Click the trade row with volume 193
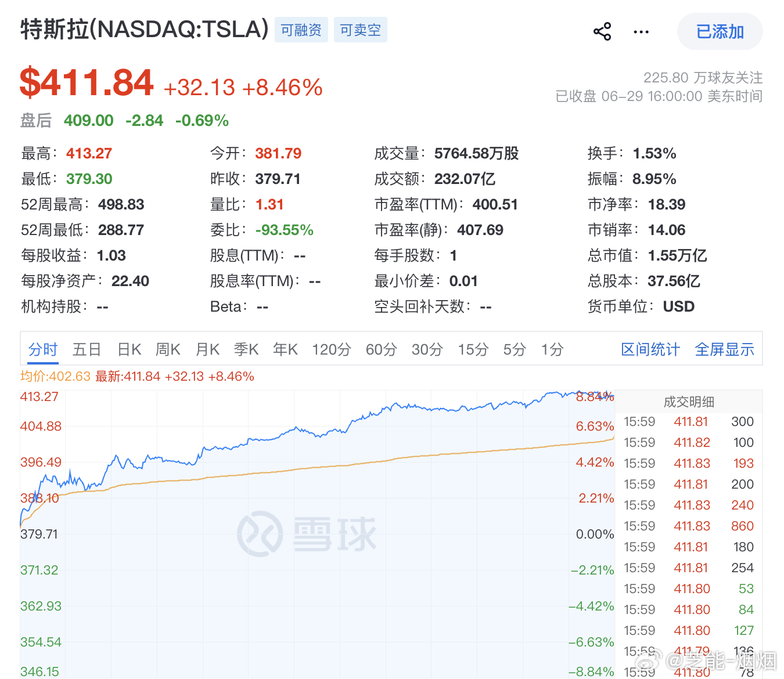The width and height of the screenshot is (784, 679). point(689,464)
